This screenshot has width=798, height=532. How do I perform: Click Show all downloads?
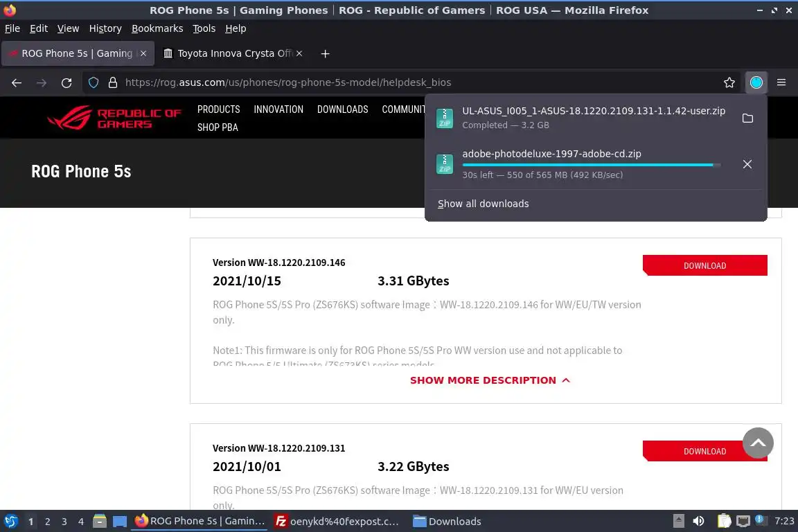483,204
